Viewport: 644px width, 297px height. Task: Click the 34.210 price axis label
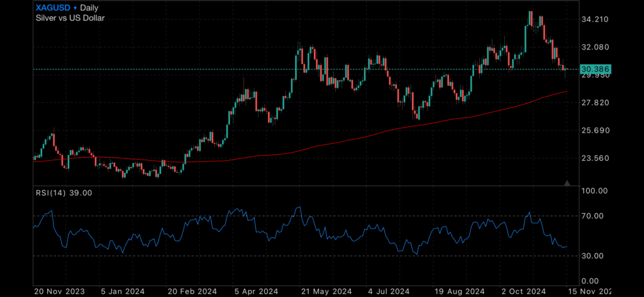point(595,19)
